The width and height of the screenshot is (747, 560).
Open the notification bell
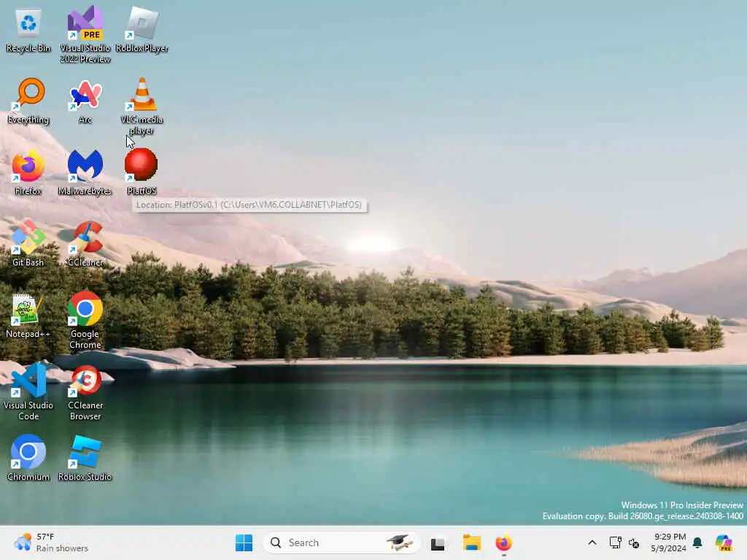[x=698, y=542]
